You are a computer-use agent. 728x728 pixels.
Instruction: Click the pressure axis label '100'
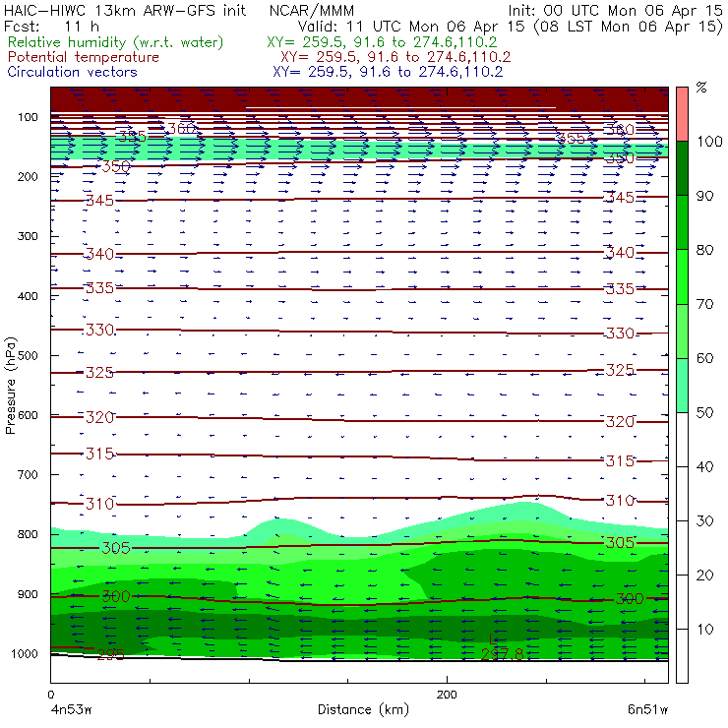28,117
